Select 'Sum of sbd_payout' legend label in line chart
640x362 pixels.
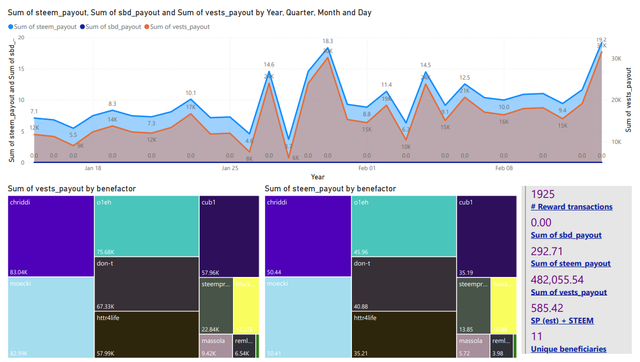tap(113, 27)
